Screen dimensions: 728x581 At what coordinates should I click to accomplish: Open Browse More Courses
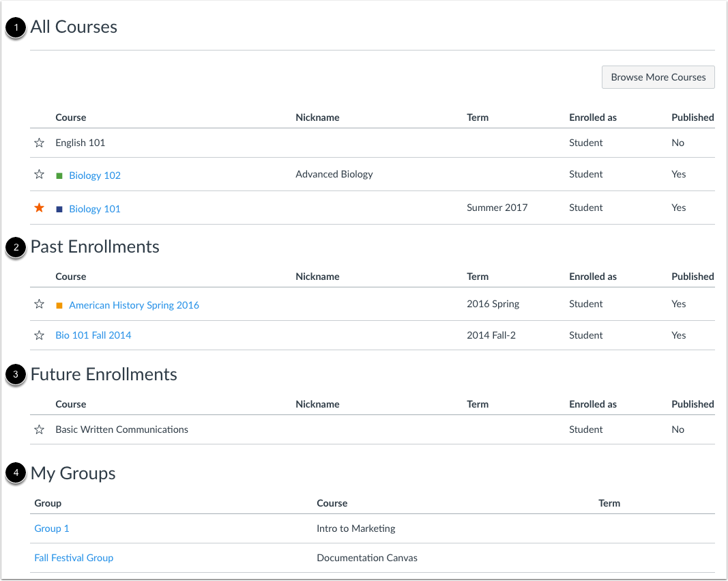(x=658, y=77)
